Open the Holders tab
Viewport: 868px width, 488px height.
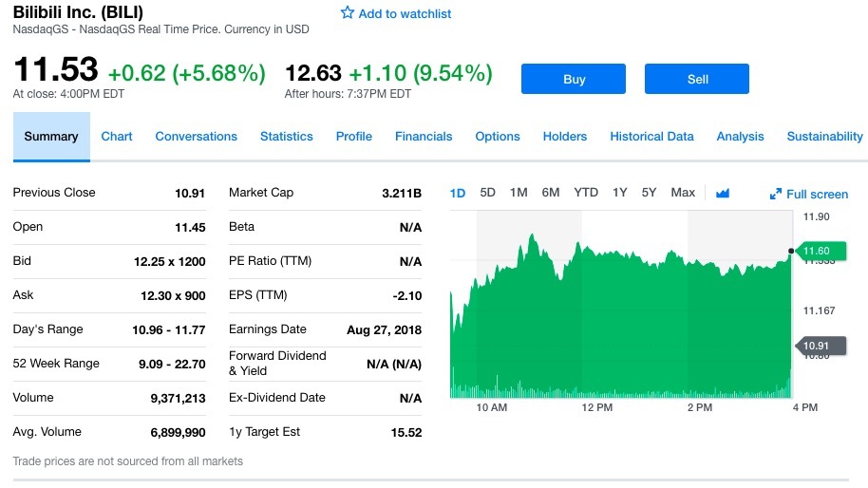point(565,137)
